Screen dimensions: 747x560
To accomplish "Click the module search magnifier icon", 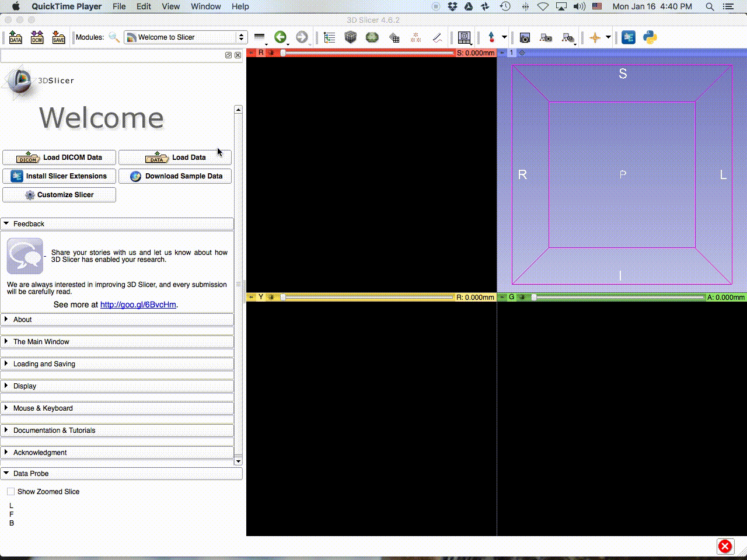I will coord(114,37).
